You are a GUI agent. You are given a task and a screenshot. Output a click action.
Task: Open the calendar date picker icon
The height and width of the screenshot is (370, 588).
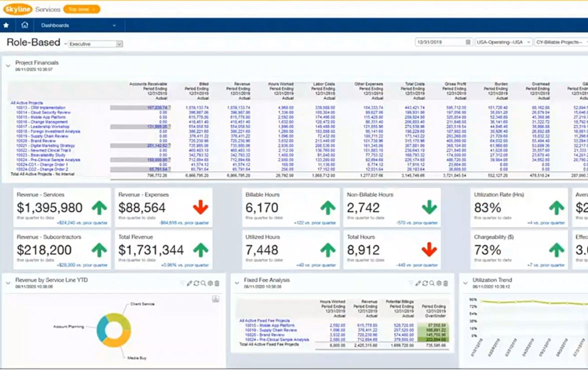coord(468,43)
